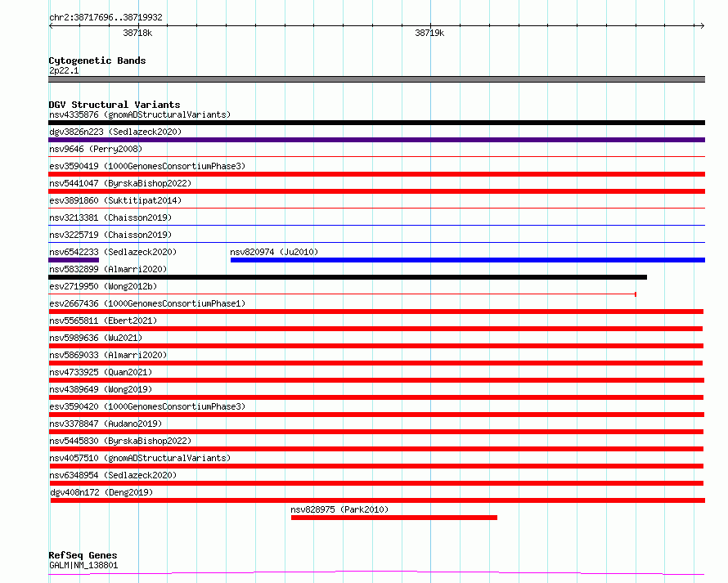
Task: Open the esv2667436 1000GenomesConsortiumPhase1 label
Action: [147, 303]
